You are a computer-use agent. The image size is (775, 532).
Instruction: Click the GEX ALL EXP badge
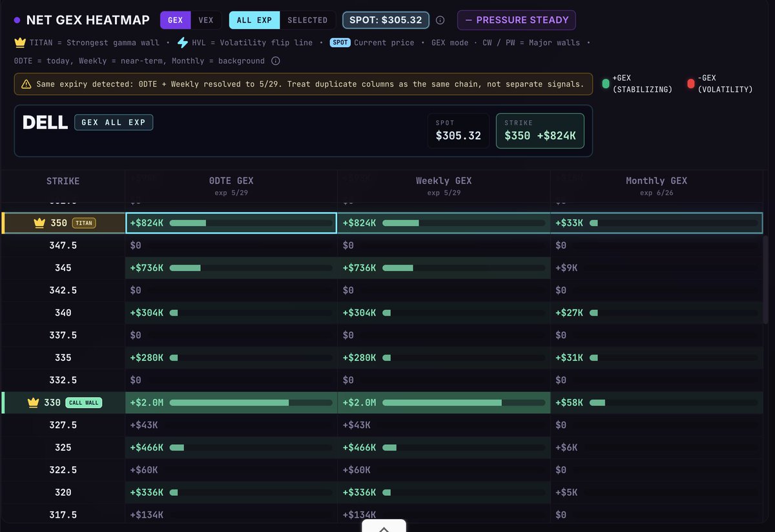point(114,122)
